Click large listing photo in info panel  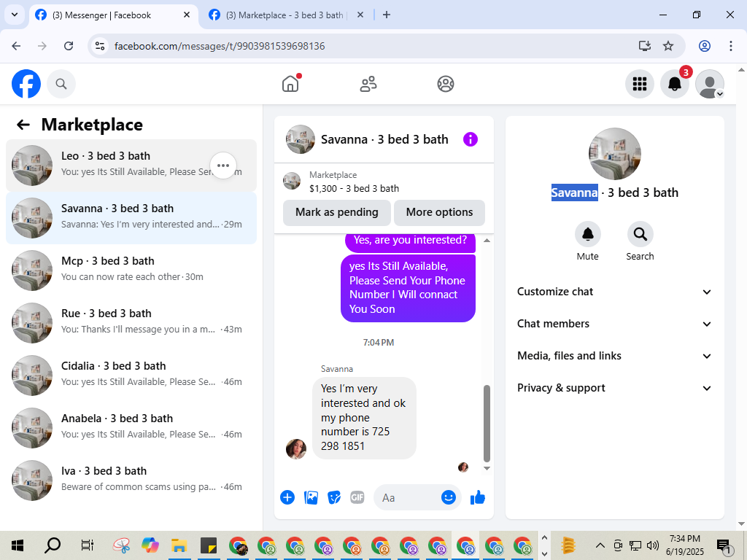[614, 154]
